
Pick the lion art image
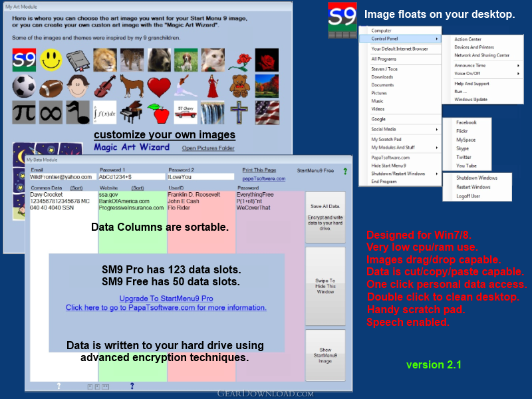(x=105, y=60)
